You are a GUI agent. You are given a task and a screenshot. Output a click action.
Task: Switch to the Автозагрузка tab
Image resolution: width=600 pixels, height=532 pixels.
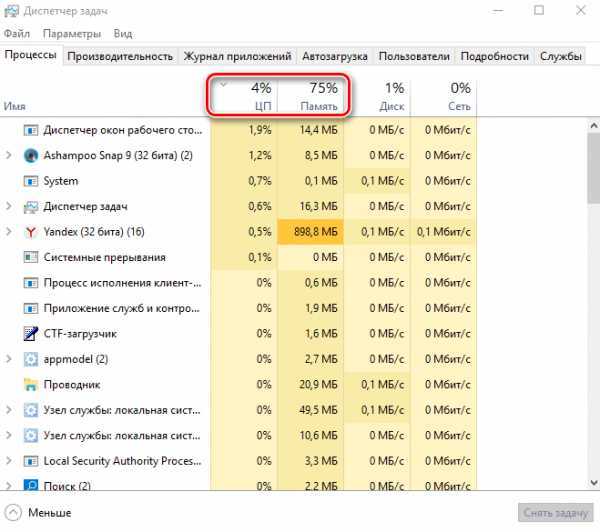pyautogui.click(x=335, y=56)
